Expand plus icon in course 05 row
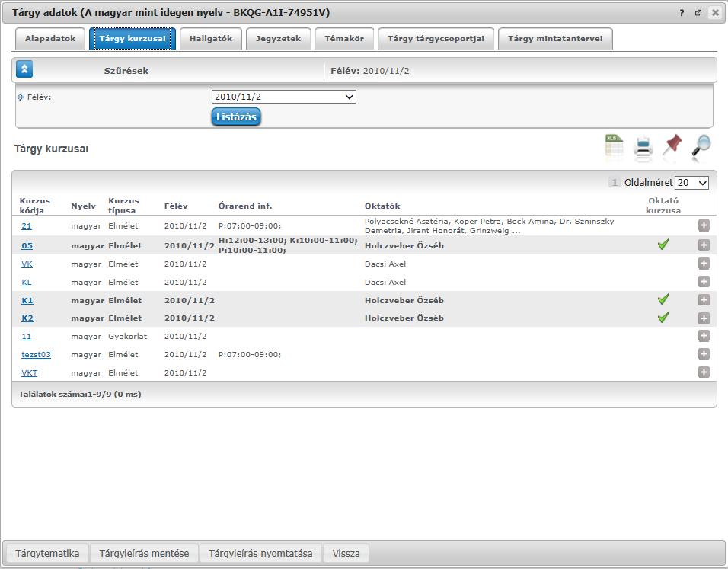The width and height of the screenshot is (728, 569). pos(704,245)
